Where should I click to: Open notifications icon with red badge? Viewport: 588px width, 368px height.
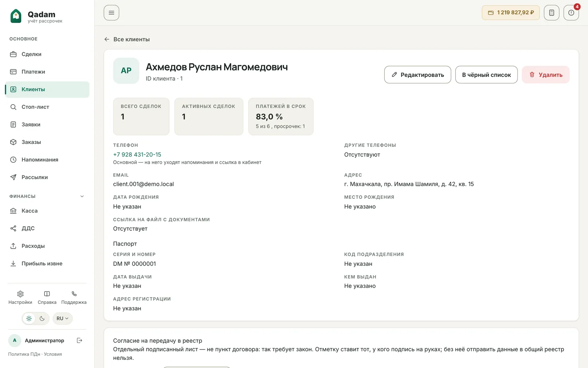(571, 13)
